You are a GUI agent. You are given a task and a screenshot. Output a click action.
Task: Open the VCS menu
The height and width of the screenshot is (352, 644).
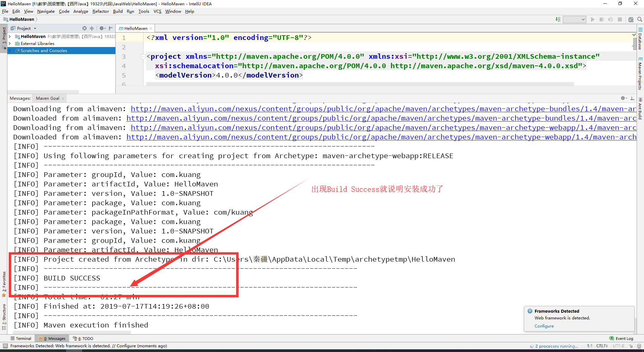pyautogui.click(x=157, y=11)
